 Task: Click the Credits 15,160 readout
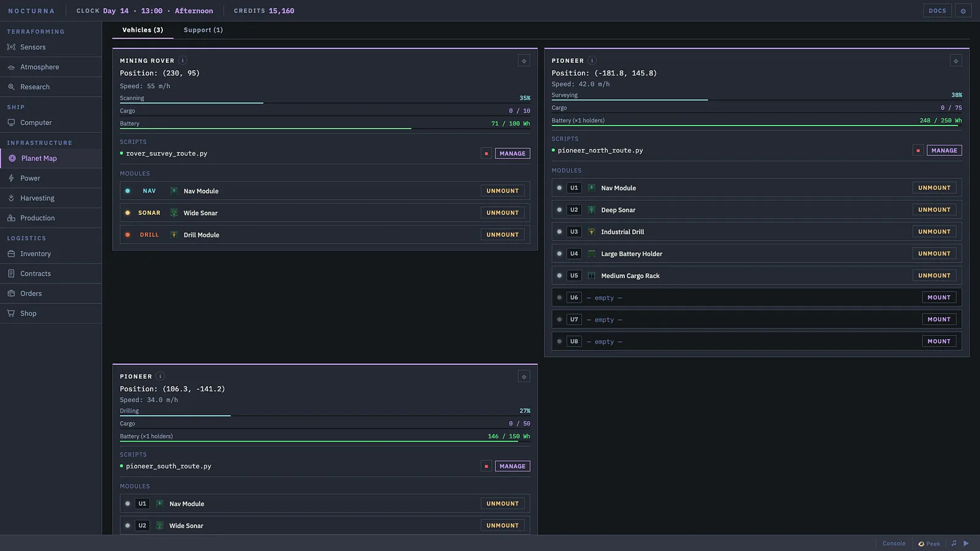click(264, 11)
